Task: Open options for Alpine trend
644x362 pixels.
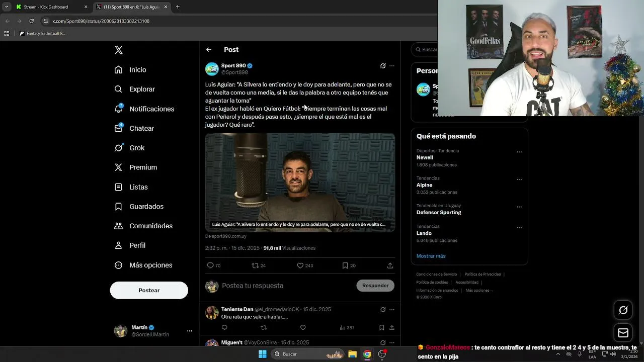Action: point(519,179)
